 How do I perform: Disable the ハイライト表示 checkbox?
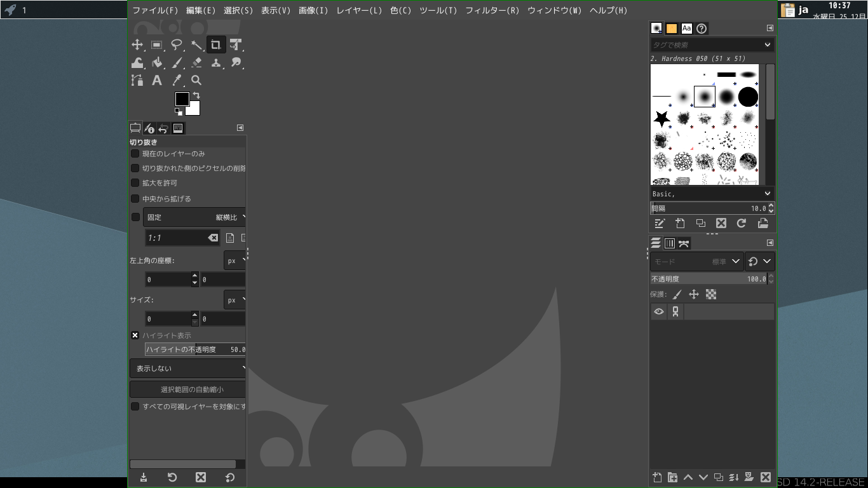135,335
